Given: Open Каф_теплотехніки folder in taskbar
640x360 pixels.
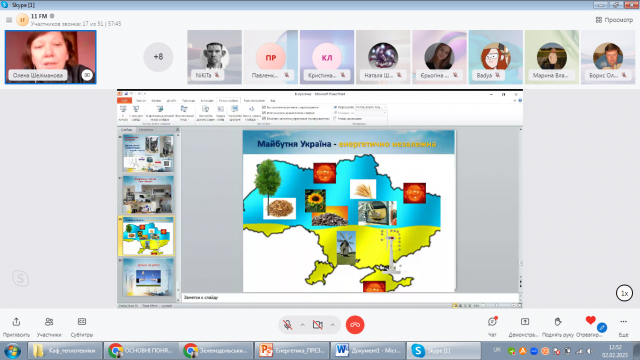Looking at the screenshot, I should click(65, 351).
